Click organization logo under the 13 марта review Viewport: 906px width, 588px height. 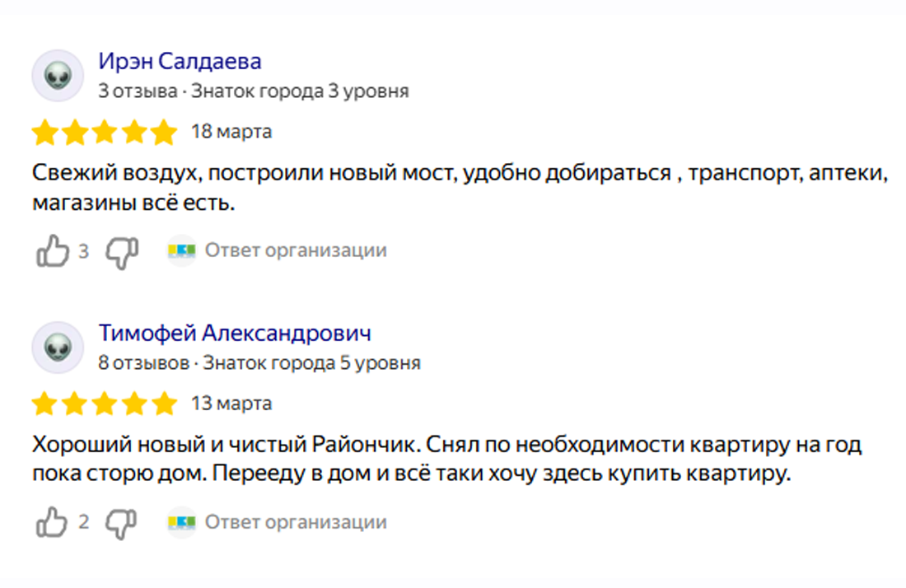click(x=182, y=522)
